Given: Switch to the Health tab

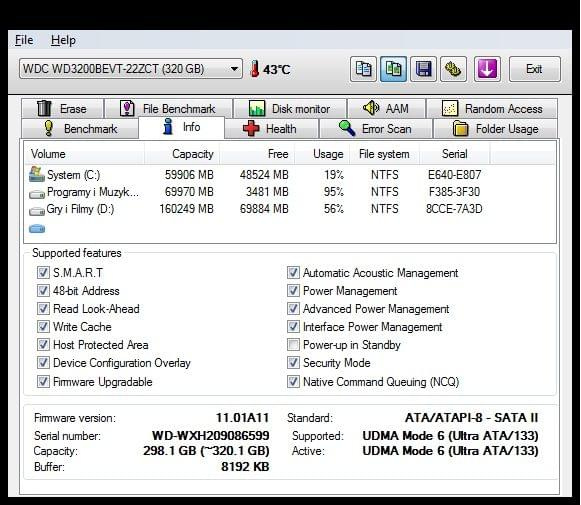Looking at the screenshot, I should (271, 129).
